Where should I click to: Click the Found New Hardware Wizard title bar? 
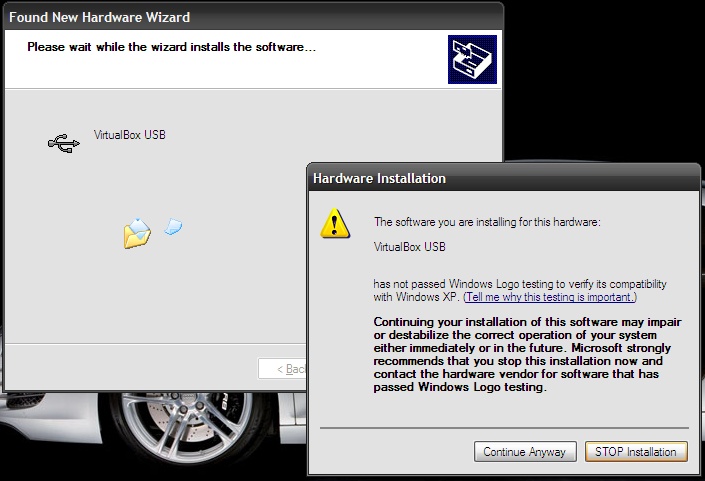253,18
